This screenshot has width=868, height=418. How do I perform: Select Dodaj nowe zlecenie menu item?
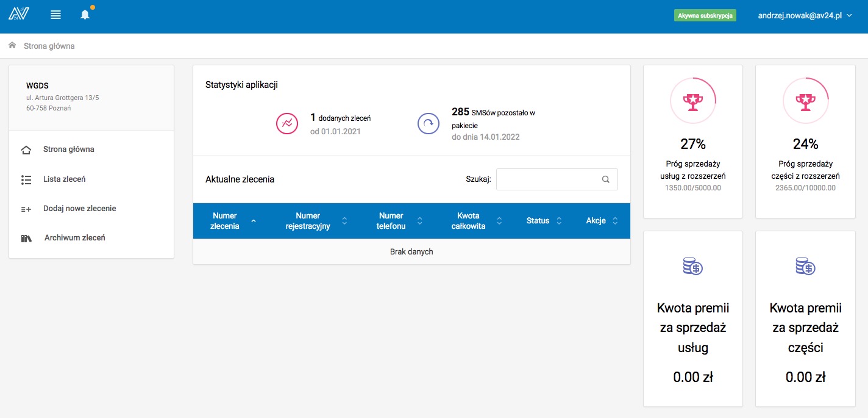click(x=79, y=209)
